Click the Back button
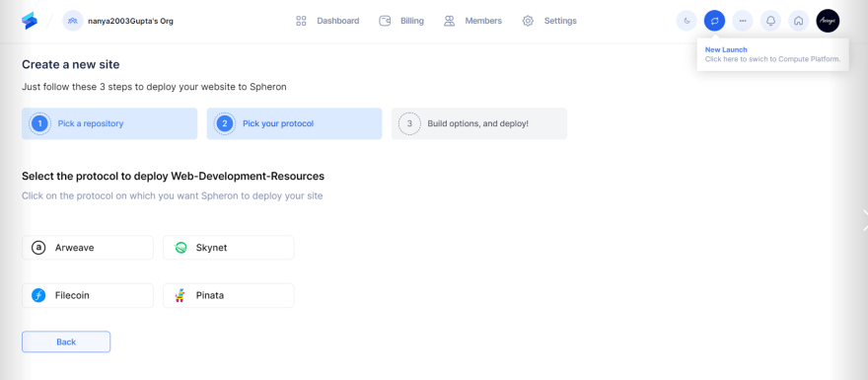This screenshot has height=380, width=868. (x=66, y=342)
